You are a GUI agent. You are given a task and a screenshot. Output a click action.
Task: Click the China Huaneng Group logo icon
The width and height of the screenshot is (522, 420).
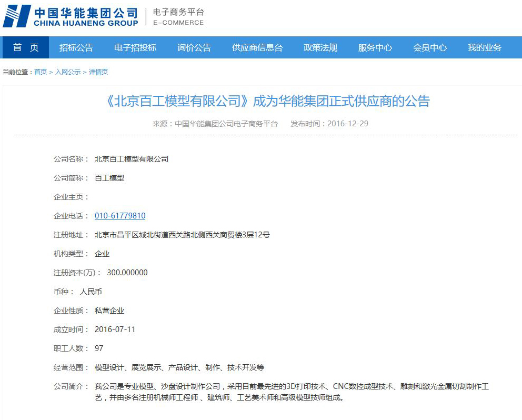[x=17, y=16]
